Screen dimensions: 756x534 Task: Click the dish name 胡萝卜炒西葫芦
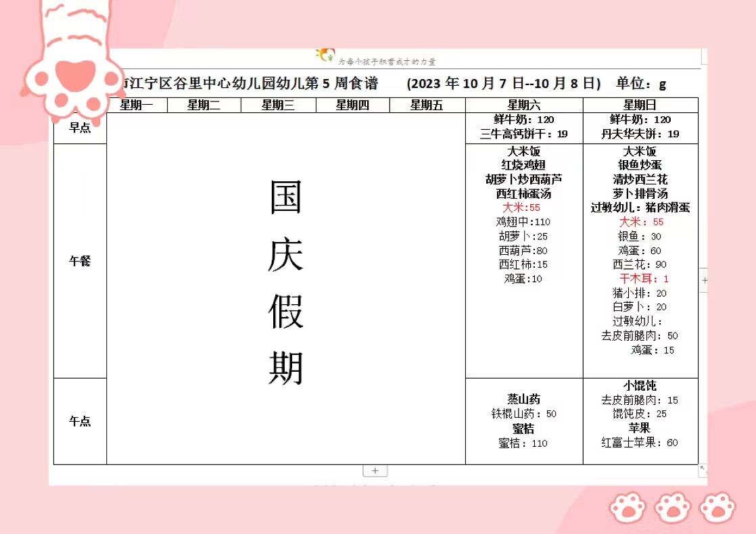[524, 179]
